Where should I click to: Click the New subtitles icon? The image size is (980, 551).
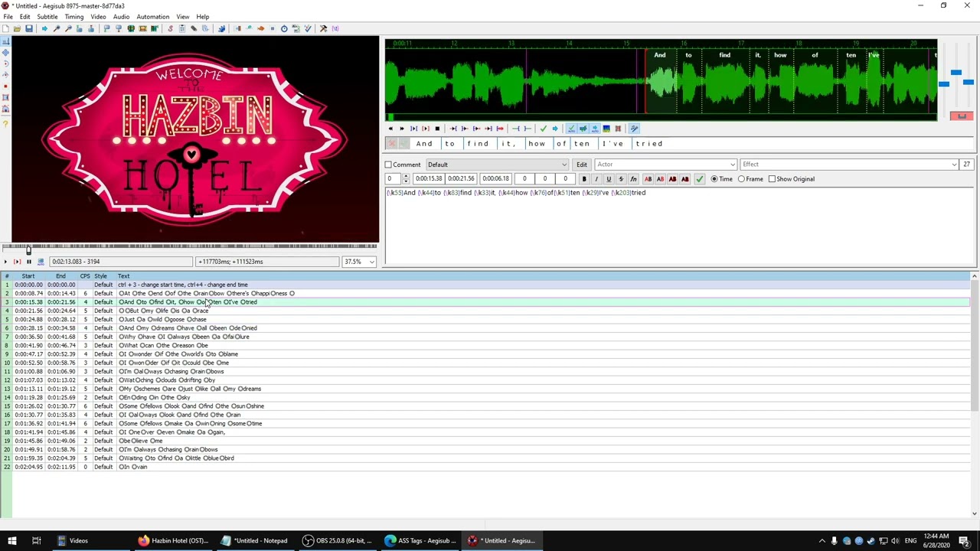coord(5,28)
